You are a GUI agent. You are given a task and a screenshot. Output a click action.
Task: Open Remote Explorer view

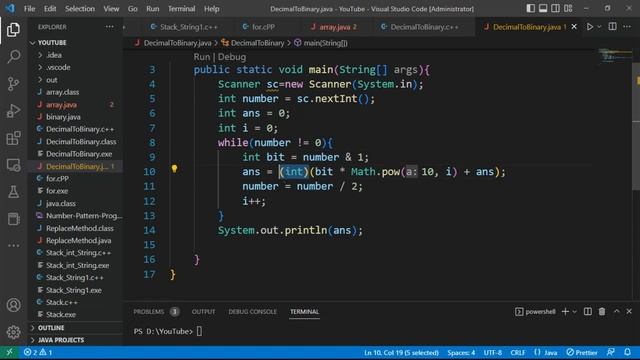[x=13, y=165]
